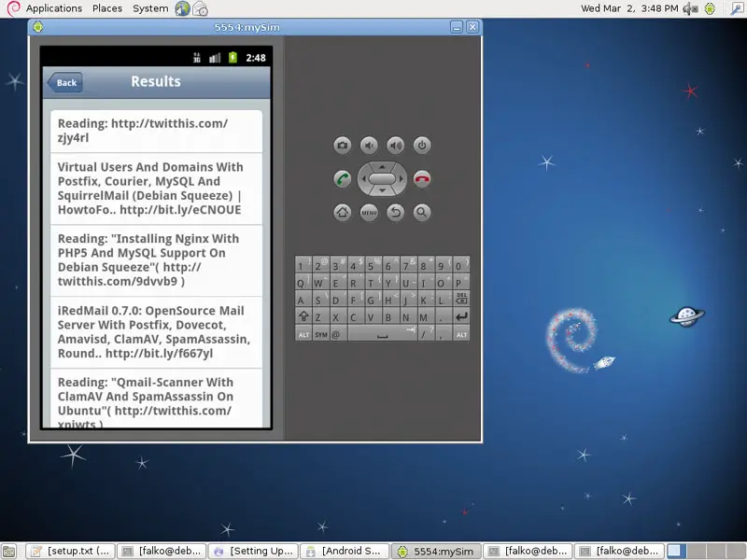This screenshot has width=747, height=560.
Task: Click the DEL backspace key
Action: pyautogui.click(x=461, y=299)
